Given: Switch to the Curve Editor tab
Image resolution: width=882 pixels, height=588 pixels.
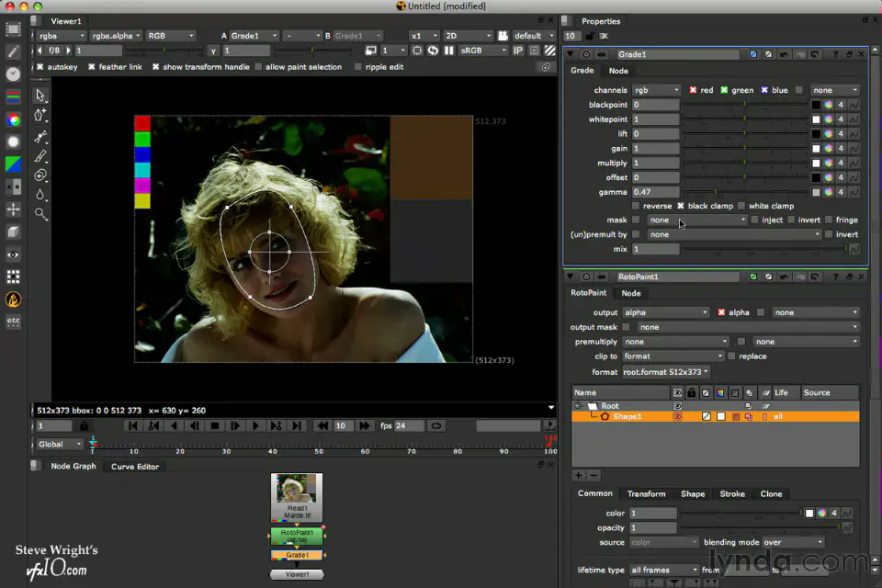Looking at the screenshot, I should (135, 467).
